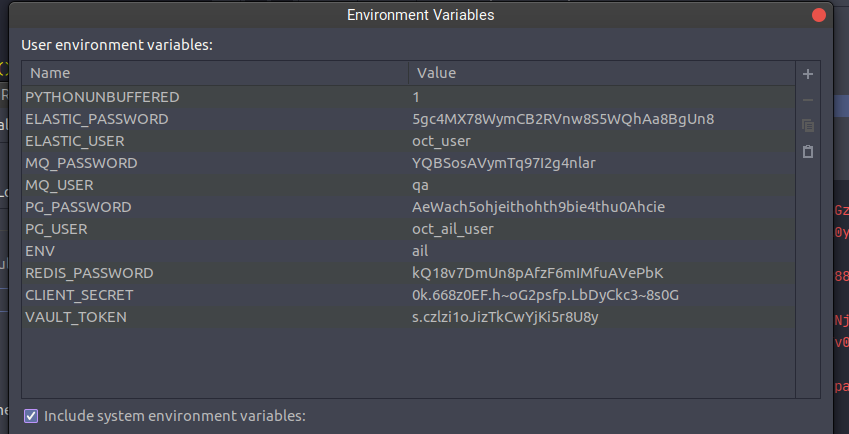Select the MQ_USER variable name
Viewport: 849px width, 434px height.
click(60, 185)
